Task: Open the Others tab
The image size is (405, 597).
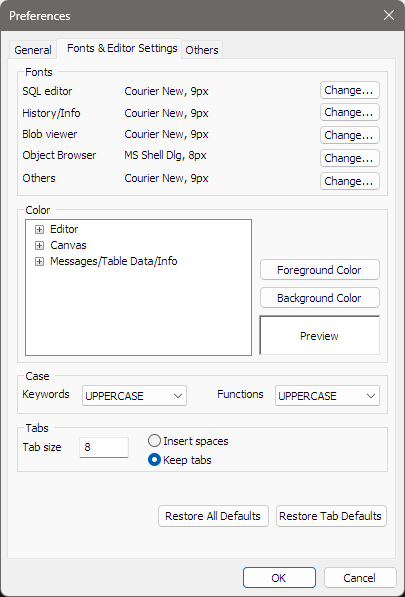Action: pyautogui.click(x=202, y=50)
